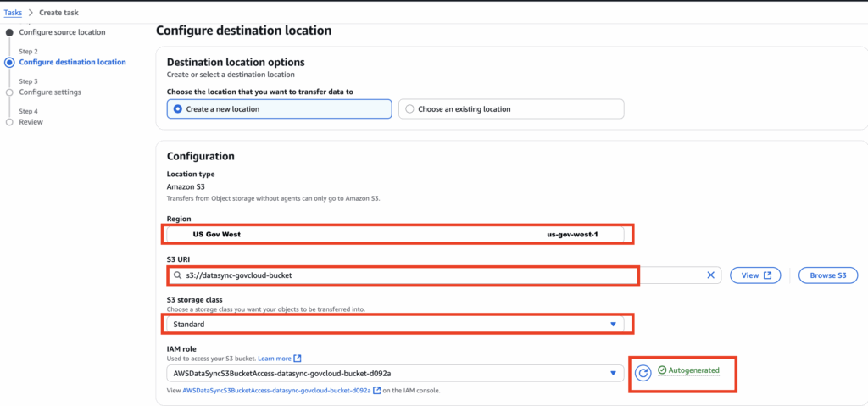
Task: Open Tasks breadcrumb link
Action: click(14, 13)
